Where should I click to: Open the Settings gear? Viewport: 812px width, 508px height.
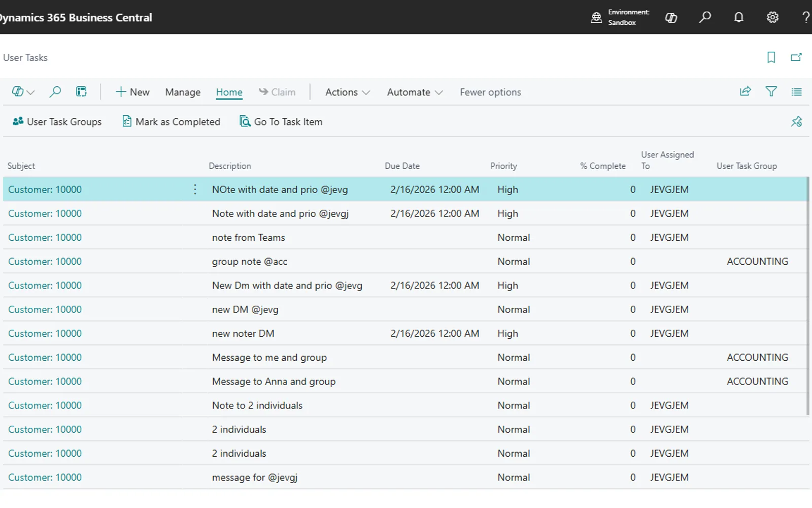772,17
